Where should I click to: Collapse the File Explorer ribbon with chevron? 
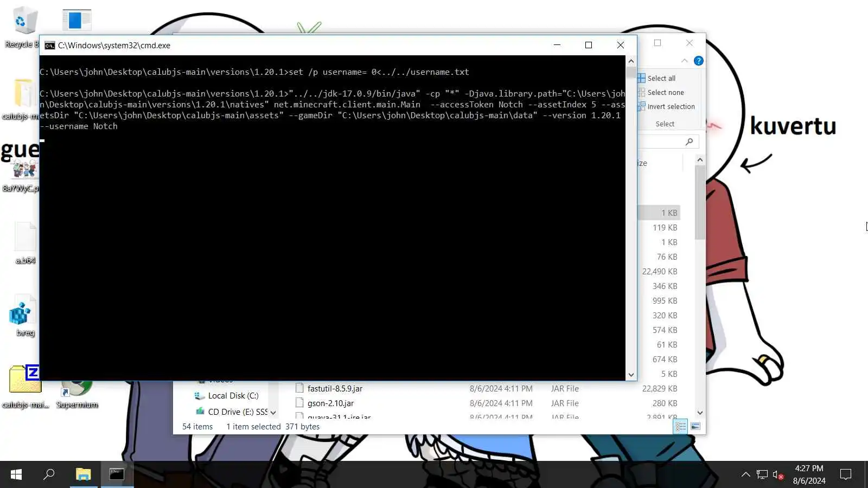coord(685,61)
